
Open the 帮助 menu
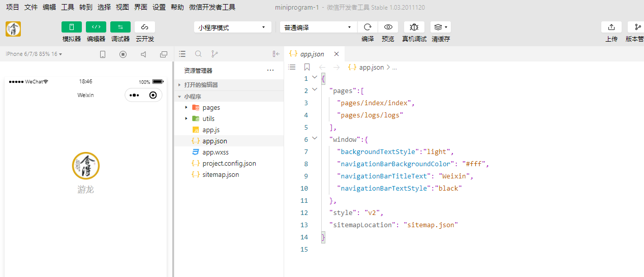tap(177, 7)
